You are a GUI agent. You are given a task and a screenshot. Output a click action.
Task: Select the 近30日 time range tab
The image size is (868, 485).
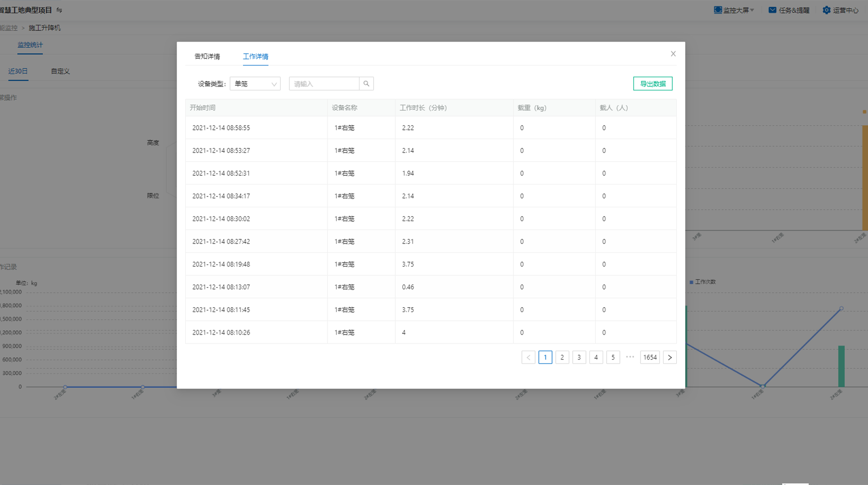18,72
